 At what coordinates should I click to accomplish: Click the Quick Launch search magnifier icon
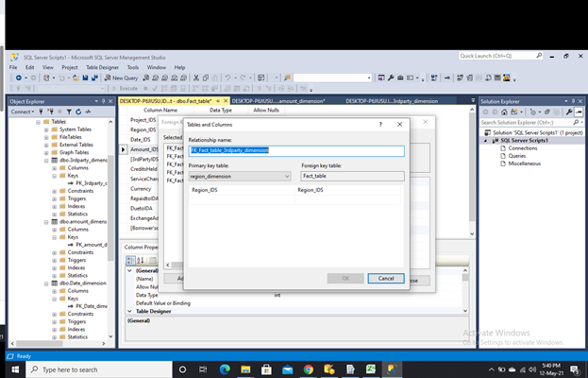pos(539,56)
